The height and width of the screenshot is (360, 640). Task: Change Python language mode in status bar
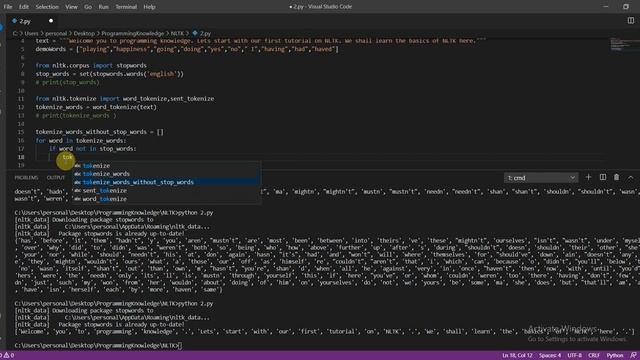point(615,355)
